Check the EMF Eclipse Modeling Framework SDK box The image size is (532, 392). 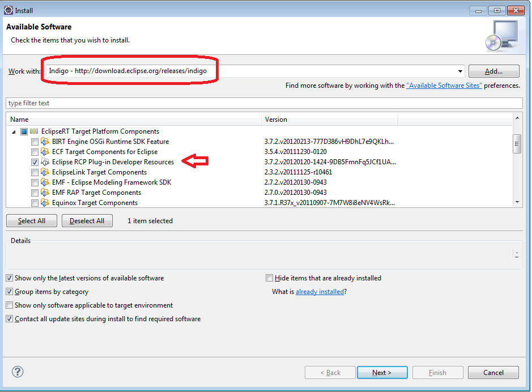pos(35,182)
